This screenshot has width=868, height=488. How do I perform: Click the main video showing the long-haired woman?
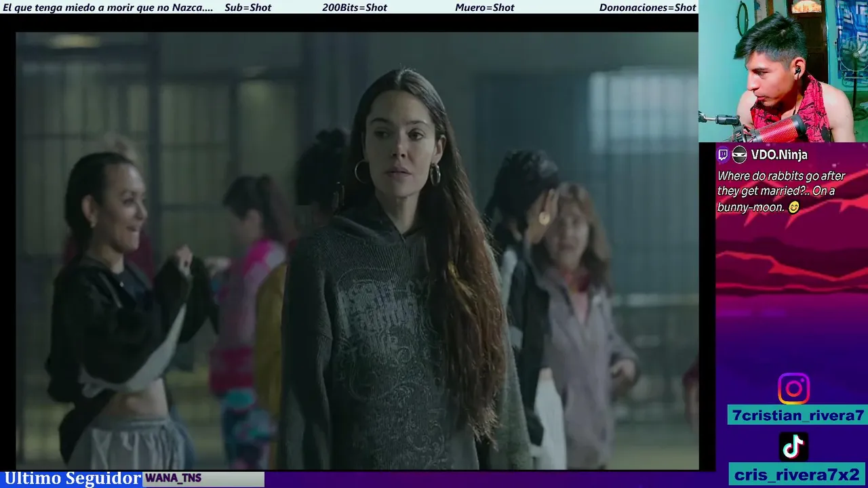tap(357, 251)
